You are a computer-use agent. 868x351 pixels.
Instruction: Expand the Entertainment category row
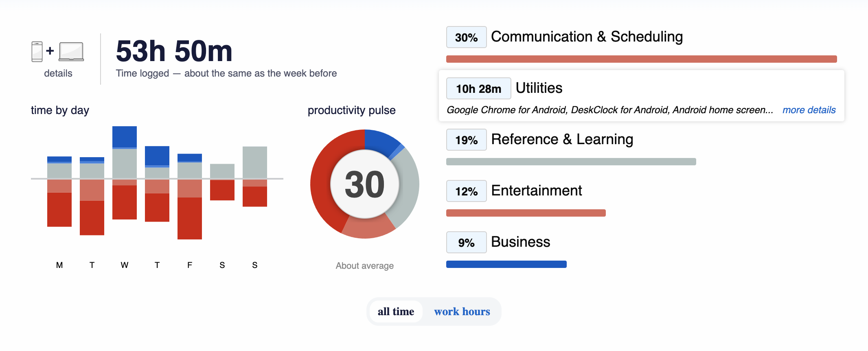click(537, 191)
